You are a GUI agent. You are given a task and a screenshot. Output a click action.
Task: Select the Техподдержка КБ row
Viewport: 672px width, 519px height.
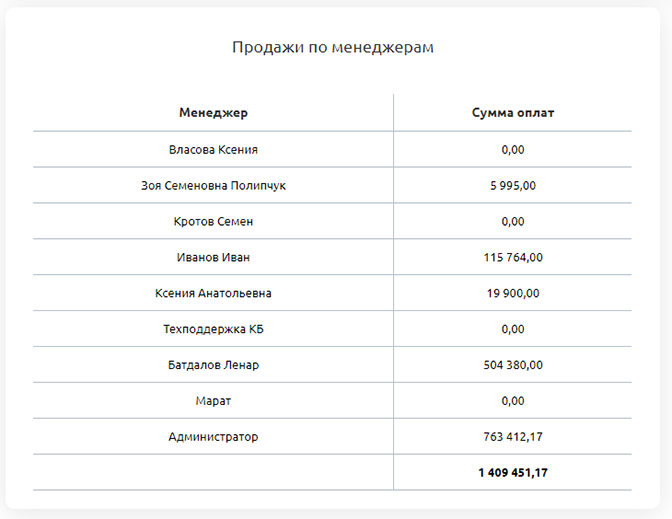[x=213, y=329]
